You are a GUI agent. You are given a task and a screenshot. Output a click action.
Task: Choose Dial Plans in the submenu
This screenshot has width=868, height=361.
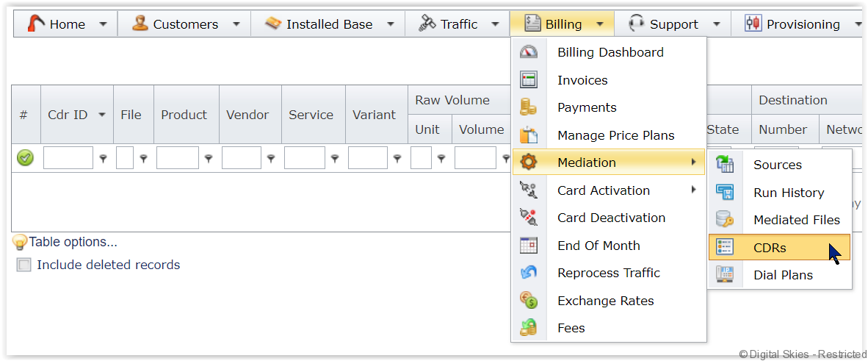(783, 275)
